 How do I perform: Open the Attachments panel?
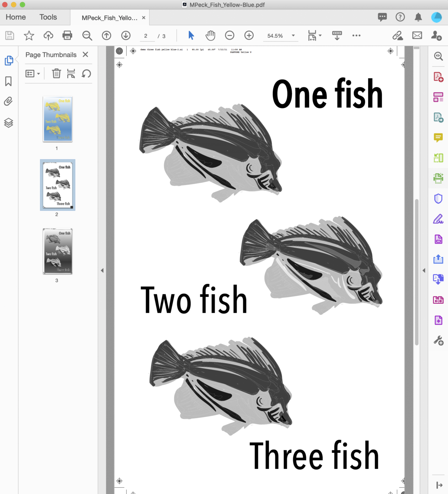pyautogui.click(x=8, y=101)
